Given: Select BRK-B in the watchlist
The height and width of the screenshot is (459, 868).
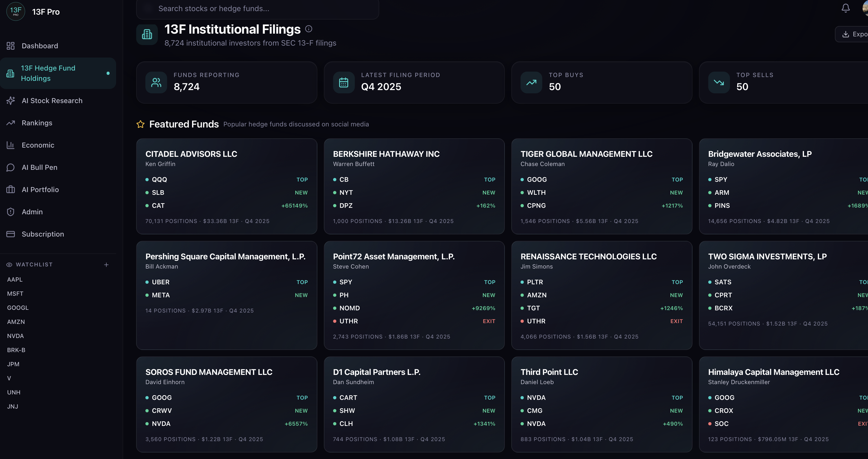Looking at the screenshot, I should (x=16, y=350).
